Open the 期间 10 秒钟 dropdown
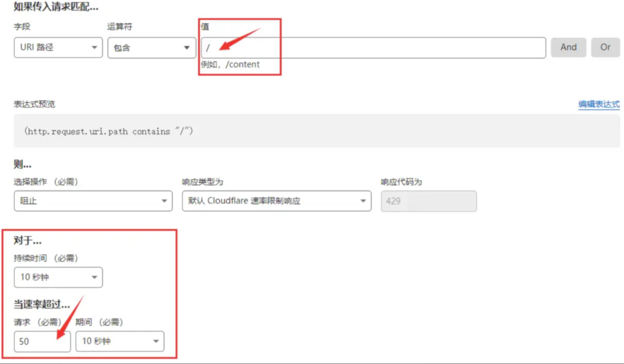Image resolution: width=624 pixels, height=364 pixels. [x=119, y=341]
